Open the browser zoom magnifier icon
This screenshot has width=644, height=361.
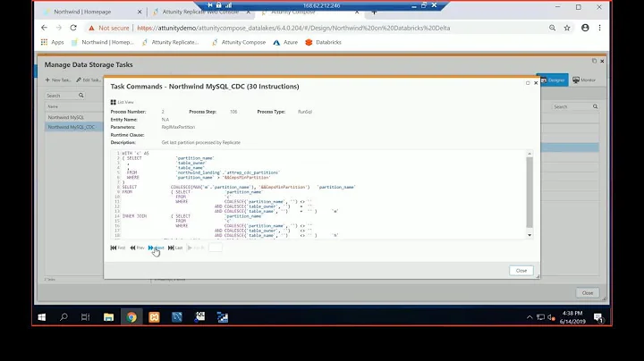click(x=553, y=28)
